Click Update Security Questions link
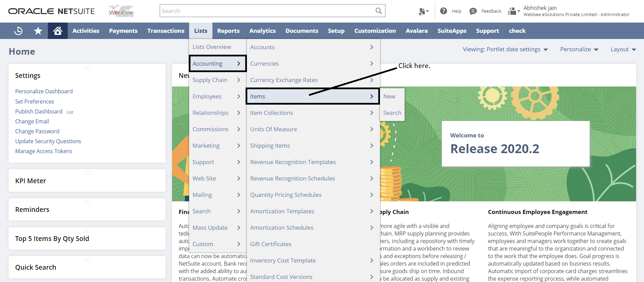 [48, 141]
